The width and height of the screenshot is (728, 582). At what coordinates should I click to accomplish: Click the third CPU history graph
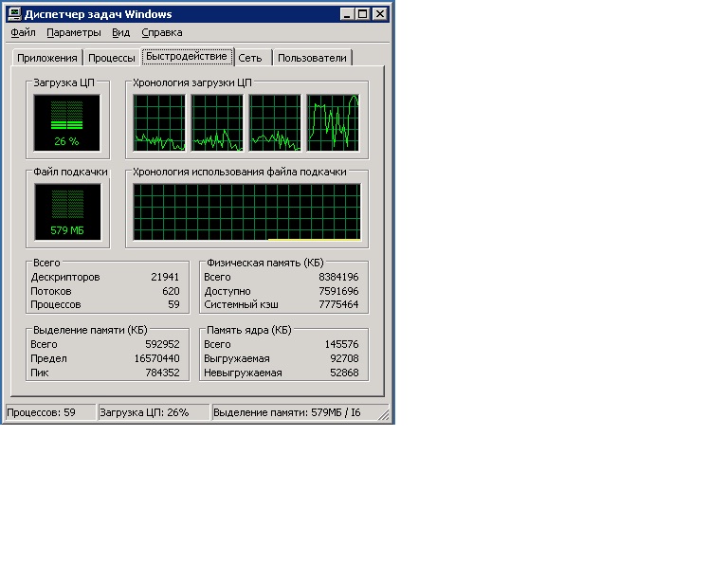(x=275, y=123)
